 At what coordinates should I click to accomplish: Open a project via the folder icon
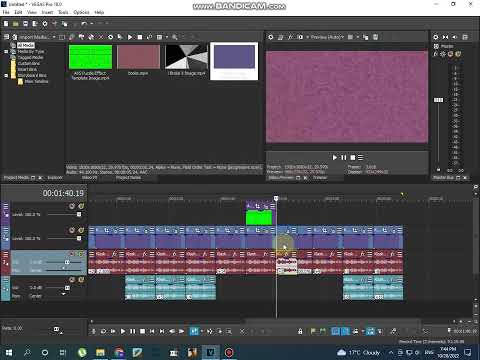coord(15,24)
